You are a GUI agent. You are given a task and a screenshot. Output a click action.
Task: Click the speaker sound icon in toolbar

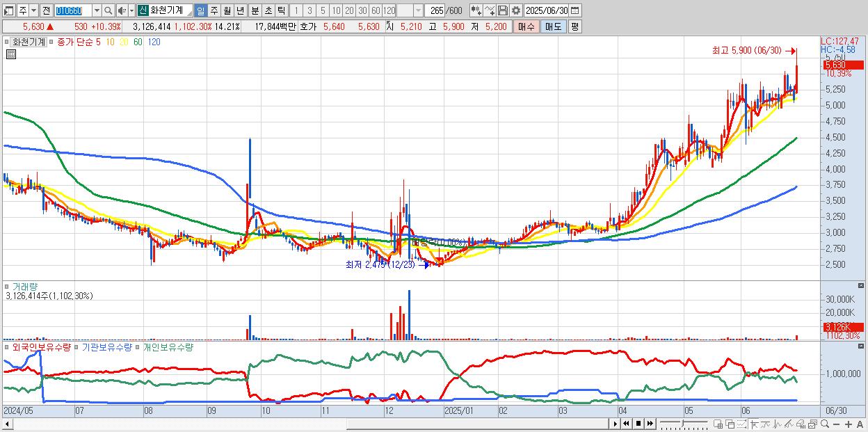click(122, 10)
